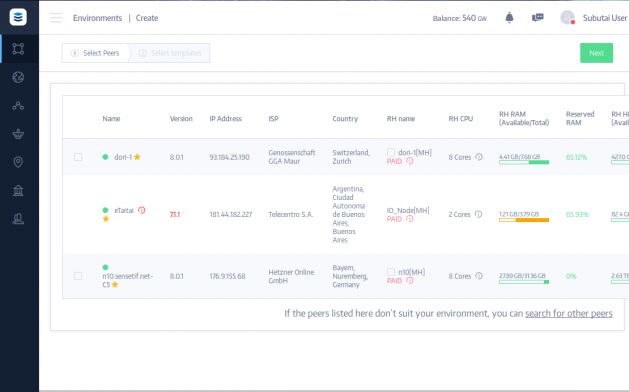Click the Reserved RAM column header
Viewport: 629px width, 392px height.
580,118
